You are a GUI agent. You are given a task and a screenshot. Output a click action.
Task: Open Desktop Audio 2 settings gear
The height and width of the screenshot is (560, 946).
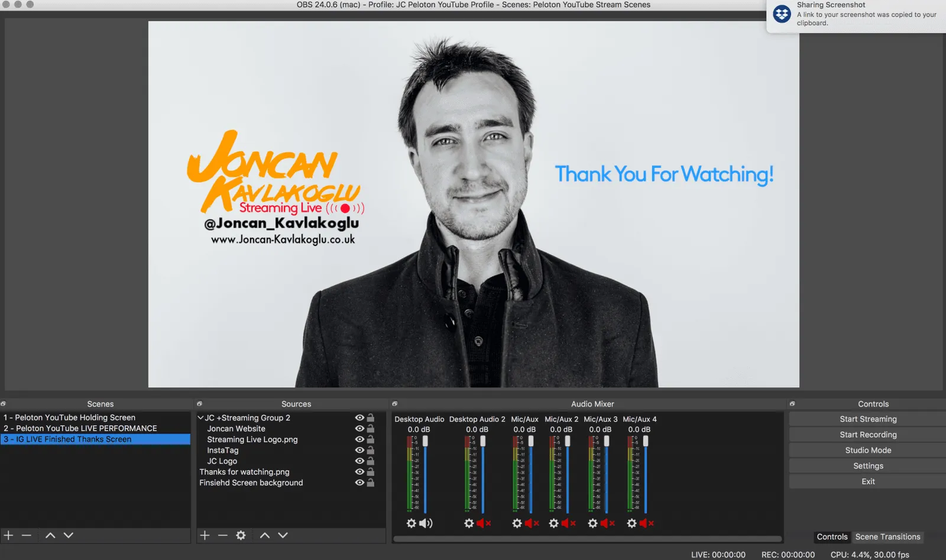click(x=469, y=523)
